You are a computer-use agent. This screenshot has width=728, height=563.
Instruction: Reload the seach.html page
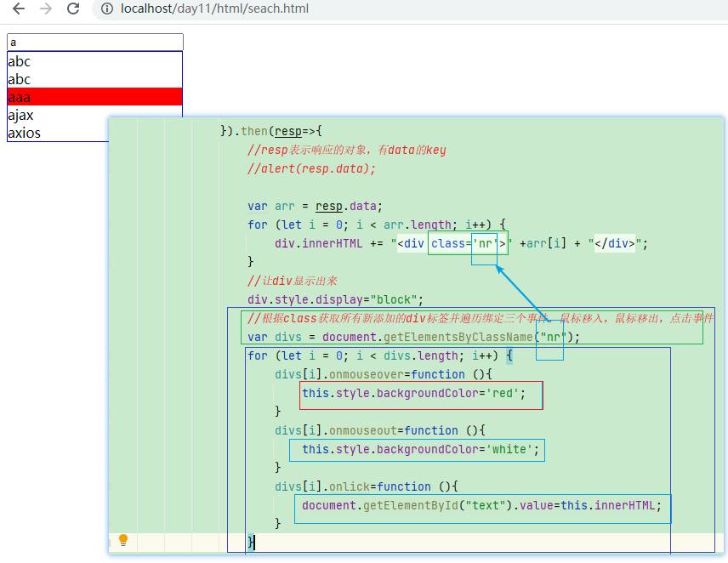(x=74, y=11)
